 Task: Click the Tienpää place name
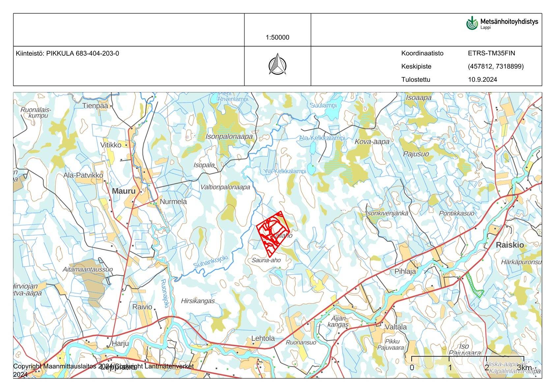95,106
